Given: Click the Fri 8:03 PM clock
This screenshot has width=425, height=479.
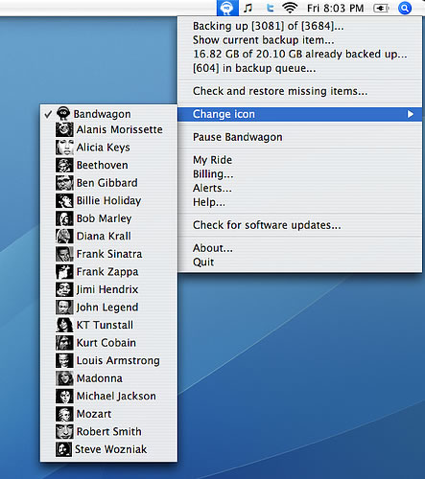Looking at the screenshot, I should coord(335,8).
